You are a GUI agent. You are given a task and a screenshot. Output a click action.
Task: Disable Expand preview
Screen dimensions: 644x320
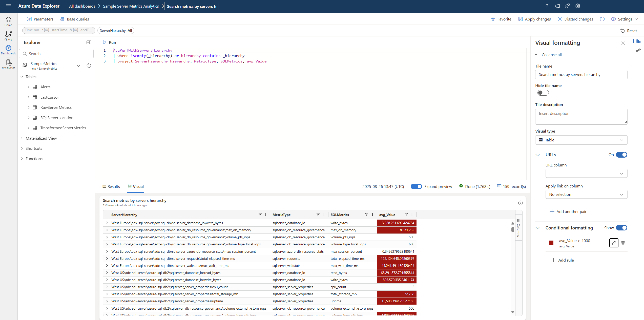[x=416, y=186]
